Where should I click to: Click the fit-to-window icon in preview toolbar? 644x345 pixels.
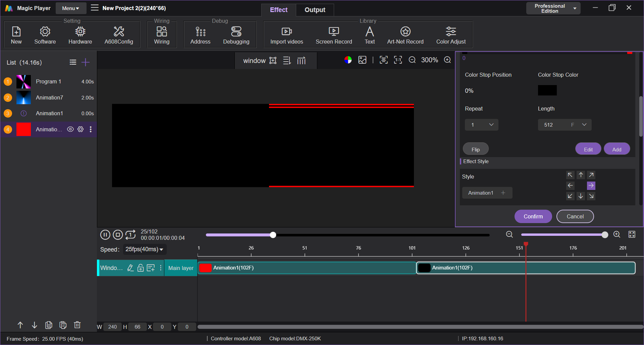coord(383,60)
